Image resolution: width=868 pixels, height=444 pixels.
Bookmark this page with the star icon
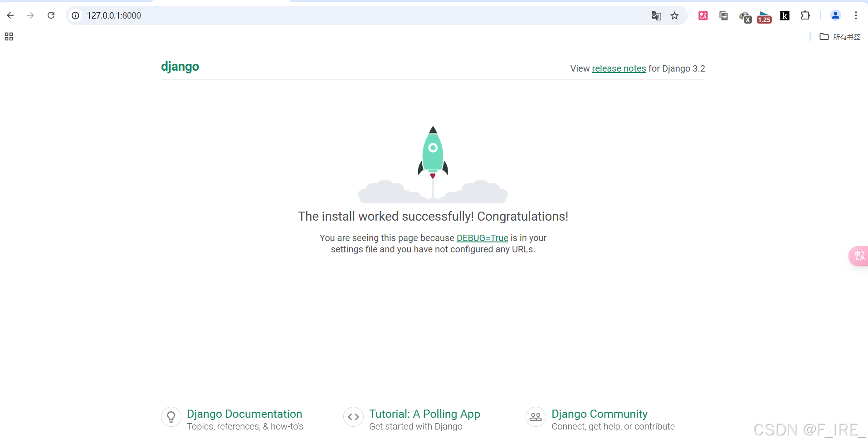click(x=675, y=16)
